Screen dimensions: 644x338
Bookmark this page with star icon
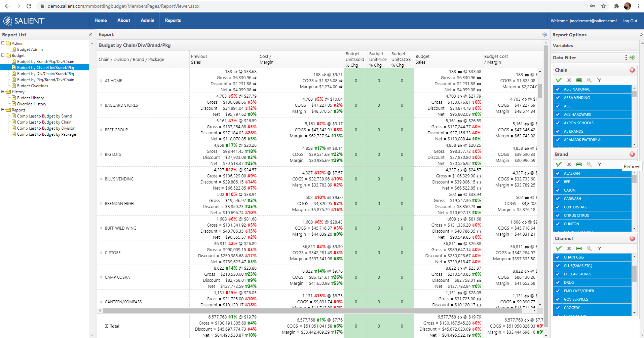[603, 6]
